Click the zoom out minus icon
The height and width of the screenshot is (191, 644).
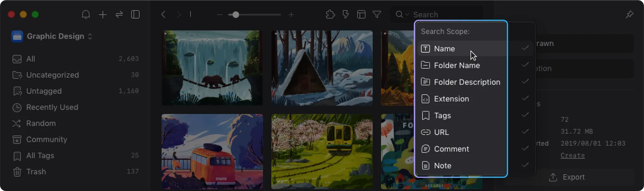219,14
